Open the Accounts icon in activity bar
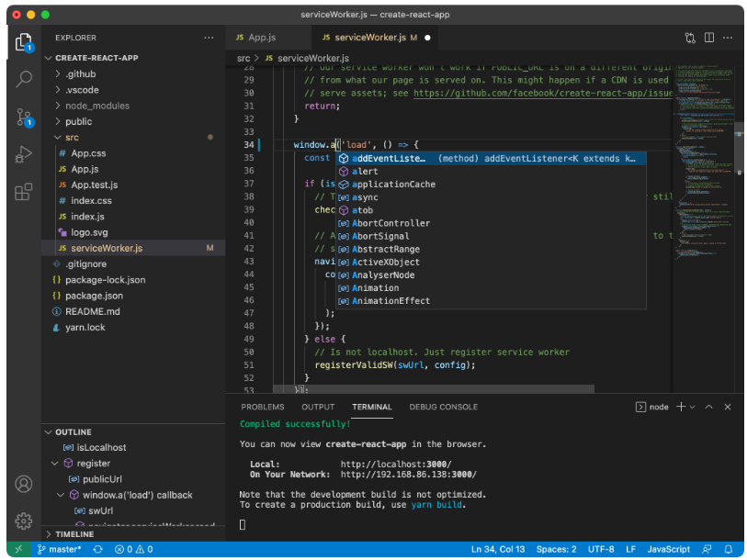The height and width of the screenshot is (560, 747). pyautogui.click(x=24, y=484)
